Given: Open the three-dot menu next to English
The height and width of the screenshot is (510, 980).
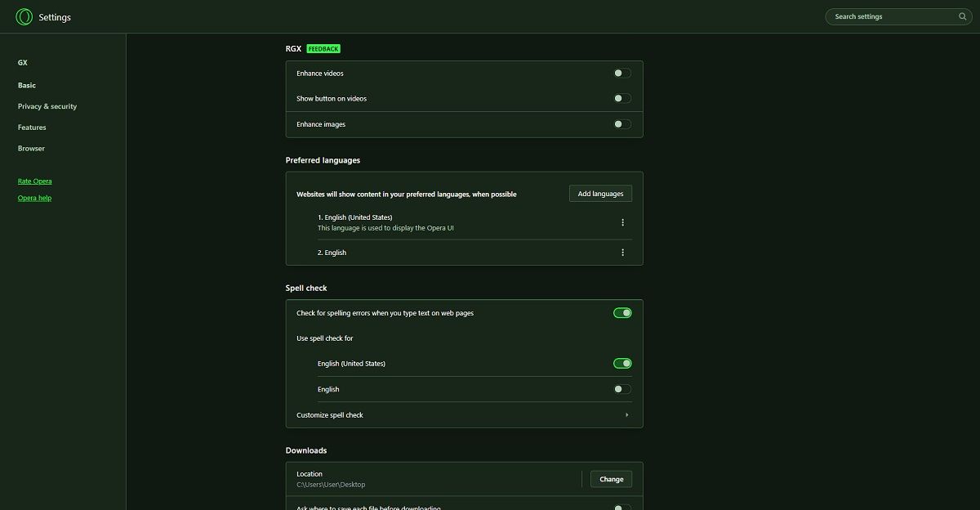Looking at the screenshot, I should pyautogui.click(x=623, y=252).
